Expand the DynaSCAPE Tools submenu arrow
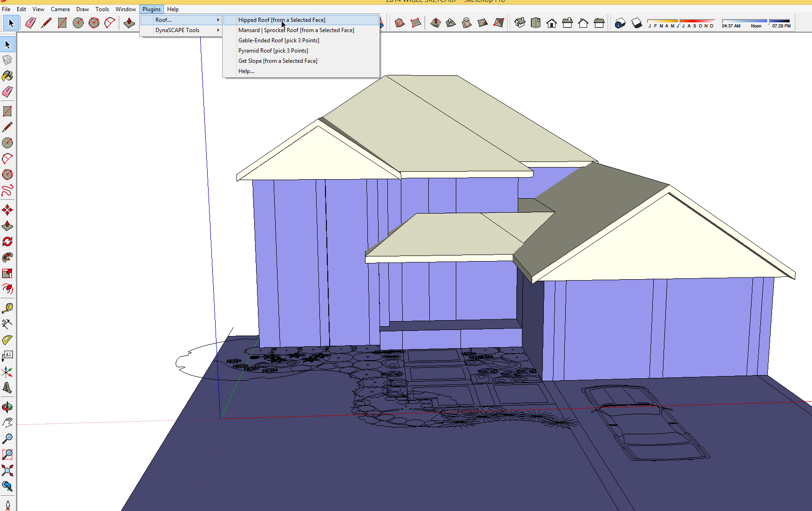The image size is (812, 511). pyautogui.click(x=218, y=30)
